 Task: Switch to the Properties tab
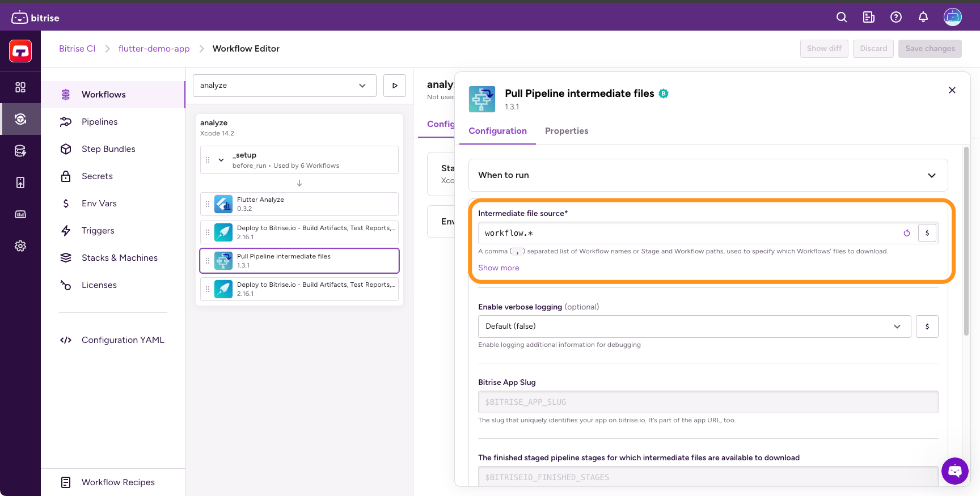tap(566, 131)
